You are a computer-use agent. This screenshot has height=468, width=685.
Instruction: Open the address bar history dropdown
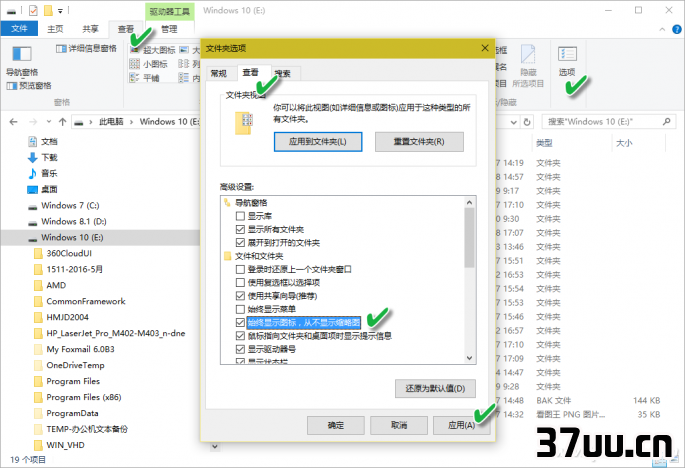(514, 122)
